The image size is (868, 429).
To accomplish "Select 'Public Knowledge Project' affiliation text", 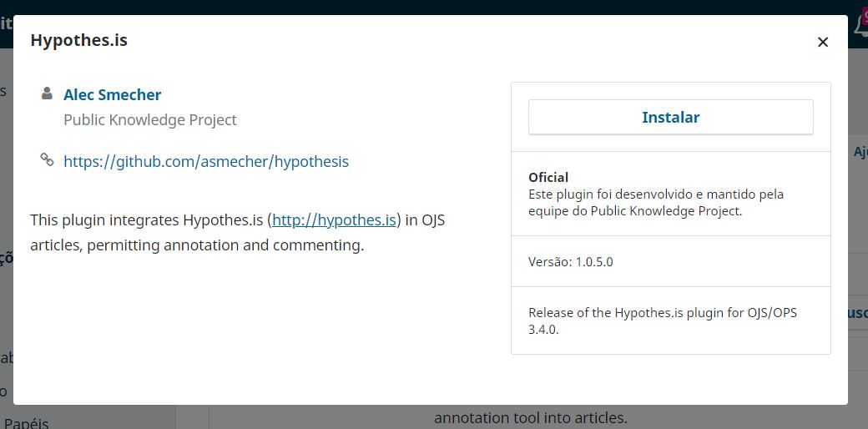I will tap(150, 120).
